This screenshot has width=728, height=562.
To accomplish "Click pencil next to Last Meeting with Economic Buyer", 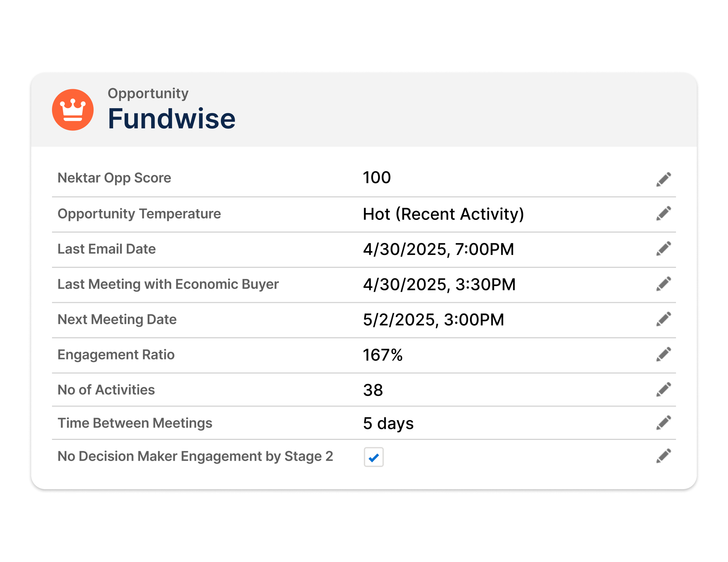I will pyautogui.click(x=664, y=284).
